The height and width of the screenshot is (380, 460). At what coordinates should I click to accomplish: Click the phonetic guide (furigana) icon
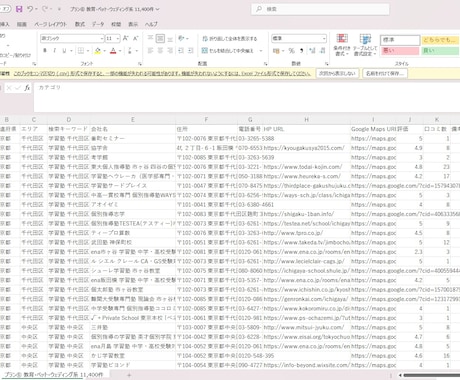pyautogui.click(x=130, y=51)
